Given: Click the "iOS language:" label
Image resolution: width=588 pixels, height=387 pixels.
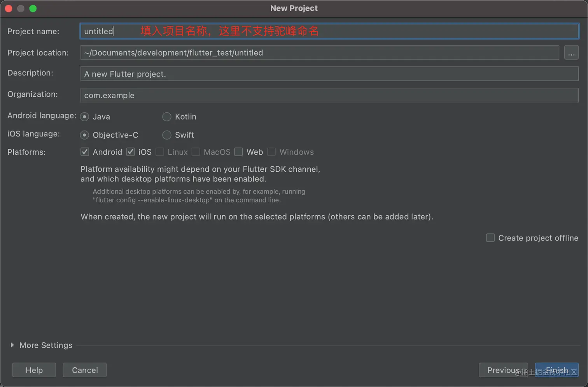Looking at the screenshot, I should [33, 134].
